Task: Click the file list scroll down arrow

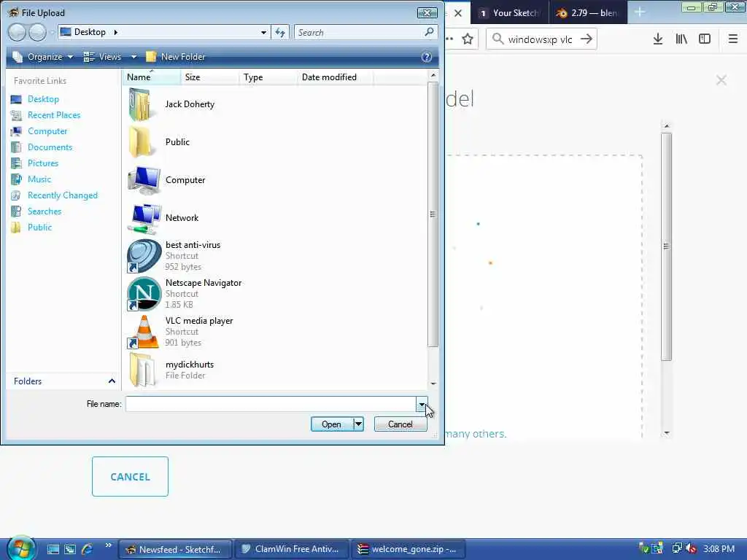Action: coord(433,384)
